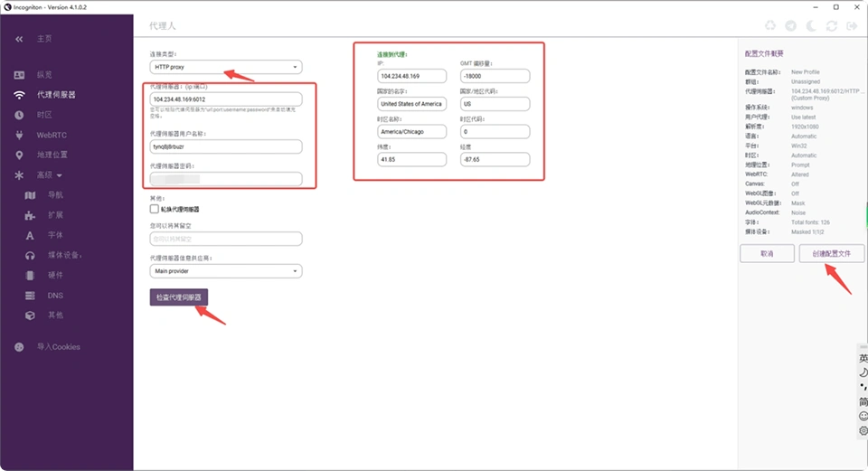This screenshot has width=868, height=471.
Task: Open 导入Cookies via the cookie icon
Action: click(19, 347)
